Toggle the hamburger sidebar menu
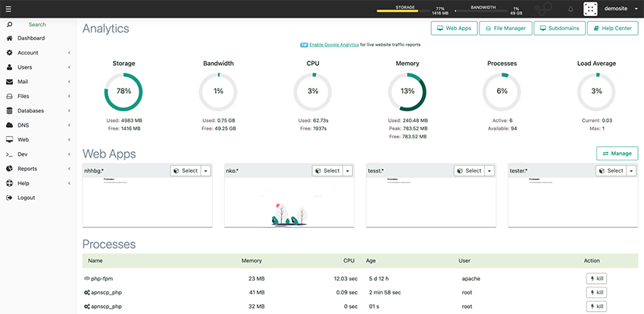The height and width of the screenshot is (314, 644). (8, 8)
